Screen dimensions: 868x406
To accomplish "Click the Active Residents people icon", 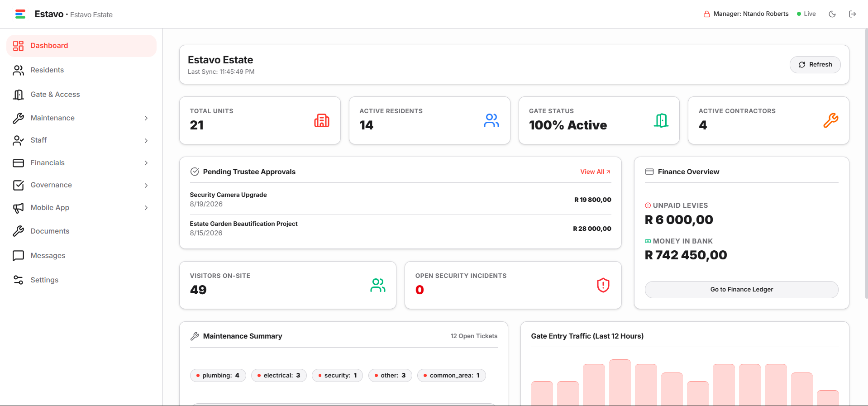I will 491,120.
